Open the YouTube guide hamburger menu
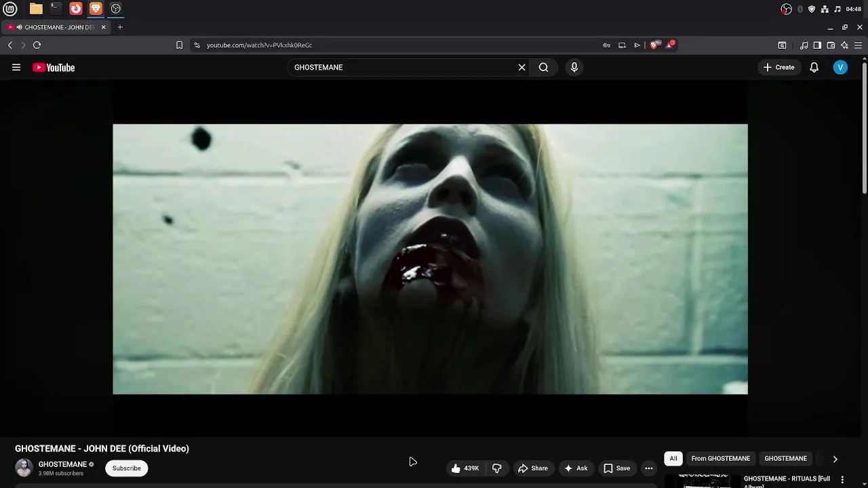The image size is (868, 488). coord(16,67)
